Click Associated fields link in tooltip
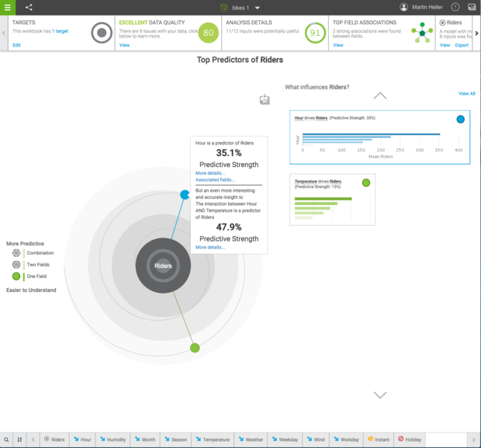The height and width of the screenshot is (448, 481). [215, 179]
